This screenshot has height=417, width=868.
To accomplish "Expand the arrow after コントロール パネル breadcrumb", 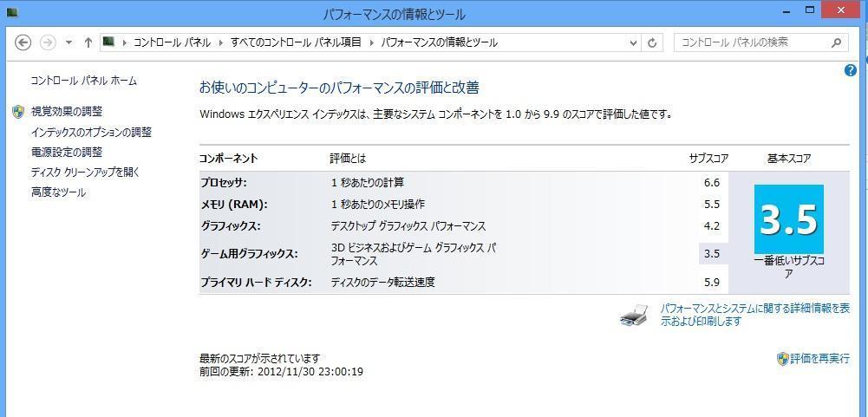I will click(221, 42).
